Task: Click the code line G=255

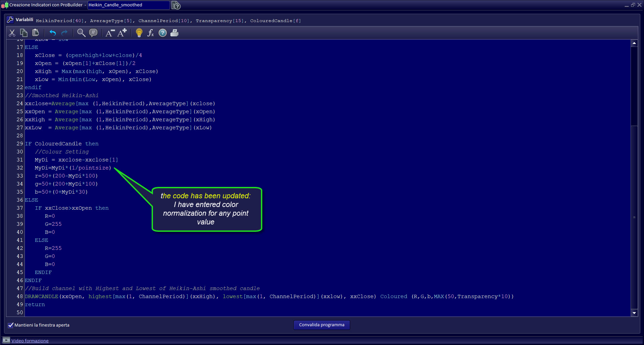Action: click(53, 224)
